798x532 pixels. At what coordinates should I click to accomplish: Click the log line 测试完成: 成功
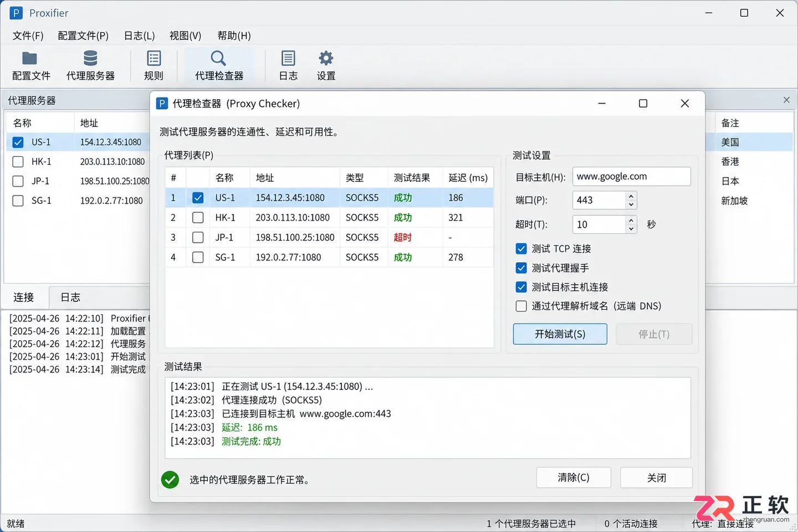(x=251, y=442)
